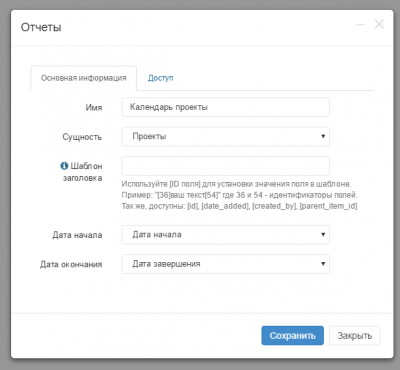Open the Сущность dropdown
The height and width of the screenshot is (370, 400).
(x=225, y=136)
